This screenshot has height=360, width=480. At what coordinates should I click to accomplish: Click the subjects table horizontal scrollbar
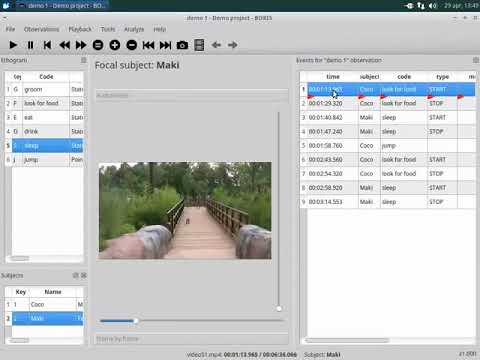click(x=19, y=340)
